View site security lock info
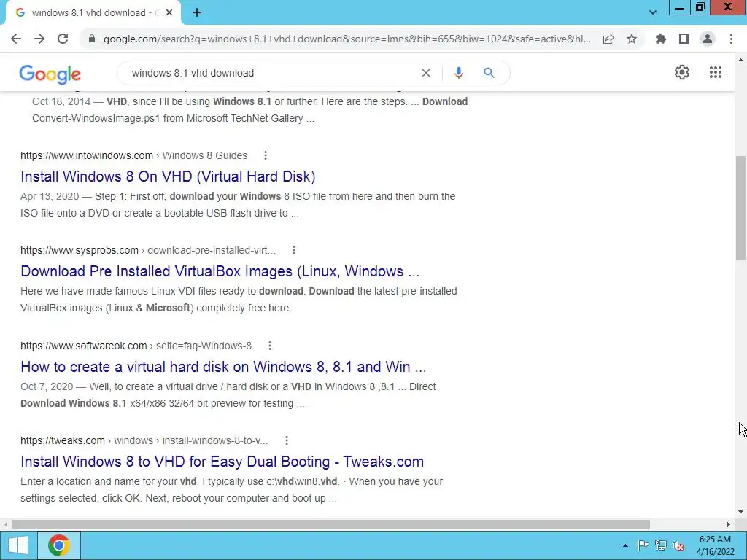 92,39
